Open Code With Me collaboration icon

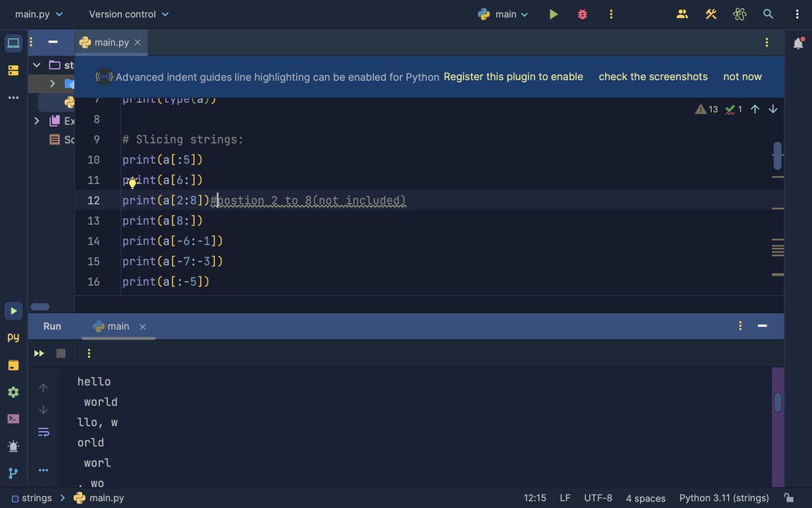682,14
